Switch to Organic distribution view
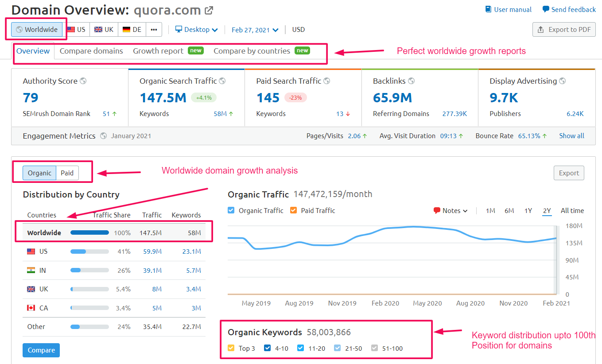This screenshot has width=602, height=364. (x=39, y=173)
